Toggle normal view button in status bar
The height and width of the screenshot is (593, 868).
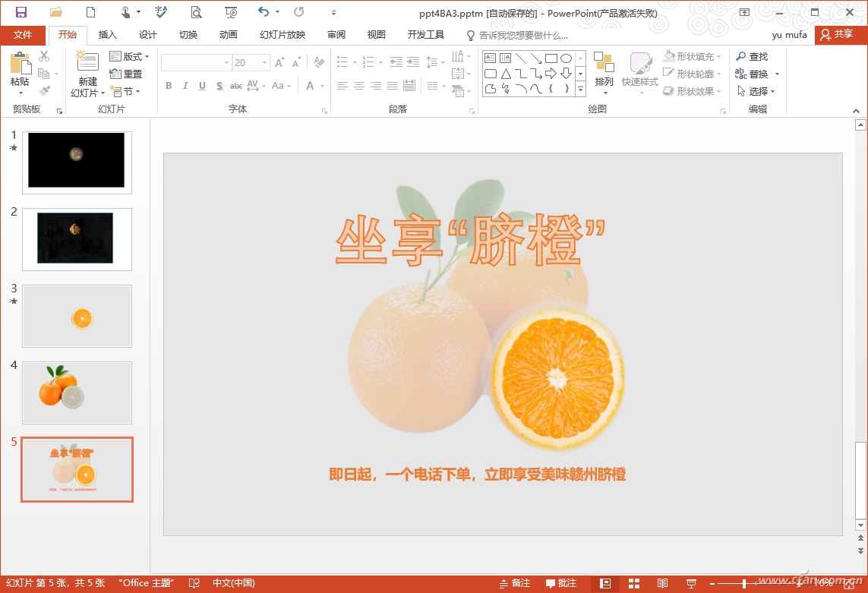(x=605, y=583)
